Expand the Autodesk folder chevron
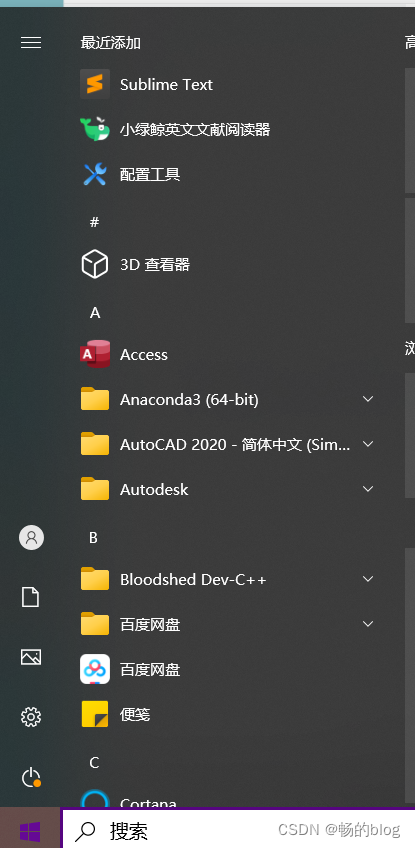Image resolution: width=415 pixels, height=848 pixels. (368, 489)
